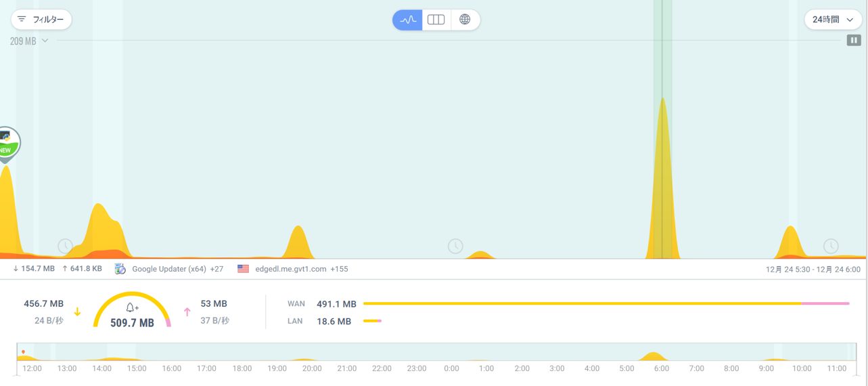Click the bell alert icon in gauge

(x=132, y=307)
